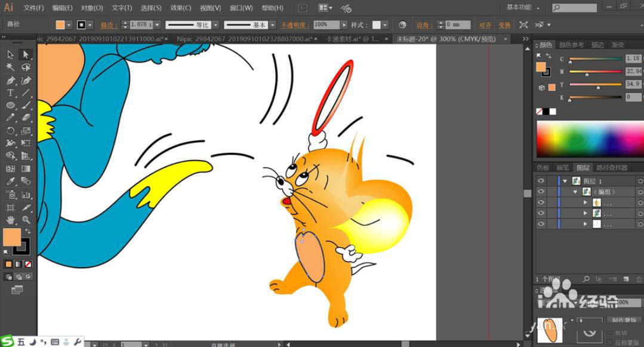The width and height of the screenshot is (644, 347).
Task: Open 基本功能 workspace switcher
Action: coord(522,7)
